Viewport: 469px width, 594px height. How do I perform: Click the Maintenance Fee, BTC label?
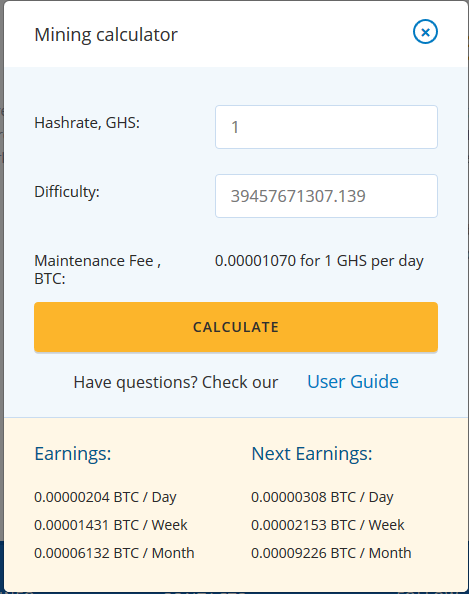tap(97, 269)
